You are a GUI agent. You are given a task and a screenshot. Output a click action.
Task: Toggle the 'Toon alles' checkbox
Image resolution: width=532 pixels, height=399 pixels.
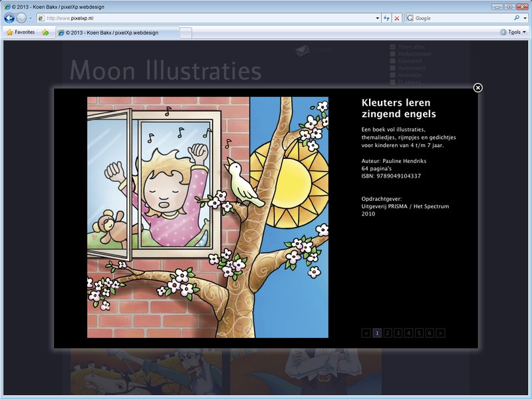(392, 47)
